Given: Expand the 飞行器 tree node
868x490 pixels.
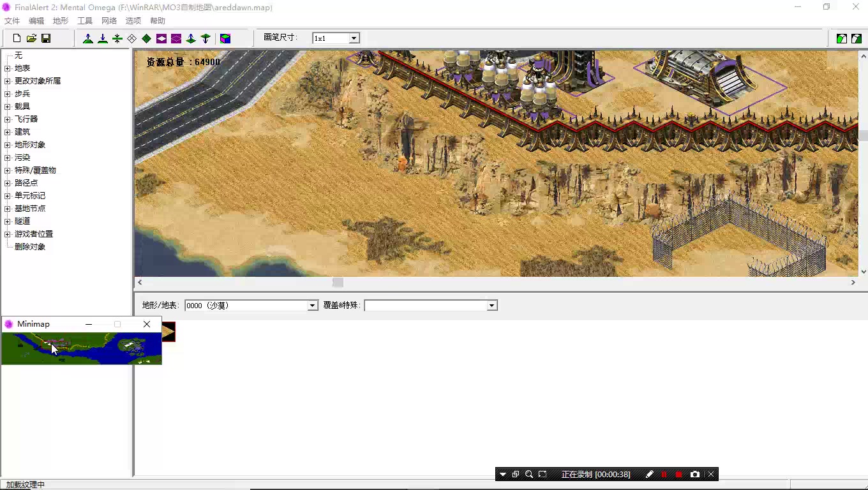Looking at the screenshot, I should pyautogui.click(x=8, y=119).
